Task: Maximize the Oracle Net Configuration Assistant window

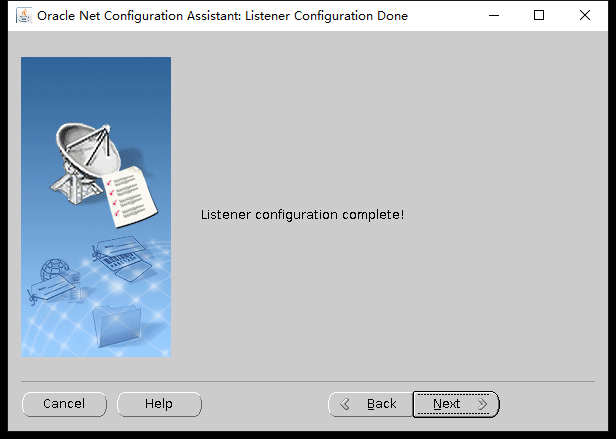Action: pos(539,16)
